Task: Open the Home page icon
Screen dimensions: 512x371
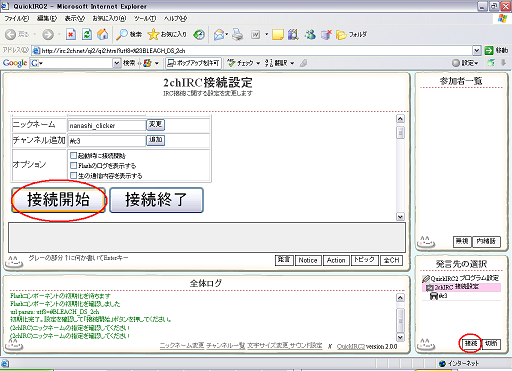Action: (x=103, y=34)
